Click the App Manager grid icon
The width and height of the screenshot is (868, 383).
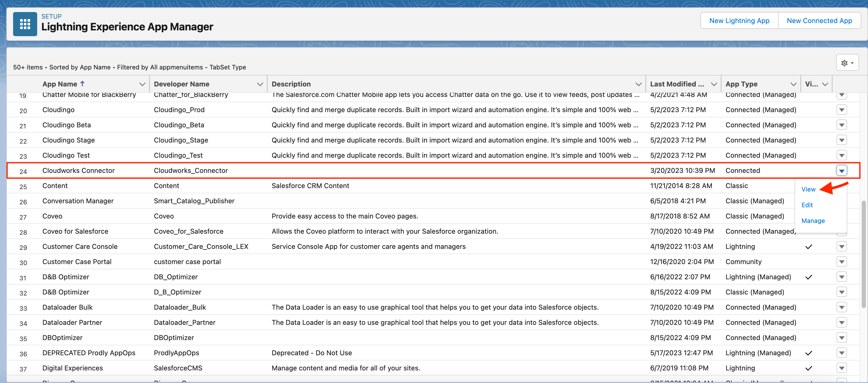(25, 24)
